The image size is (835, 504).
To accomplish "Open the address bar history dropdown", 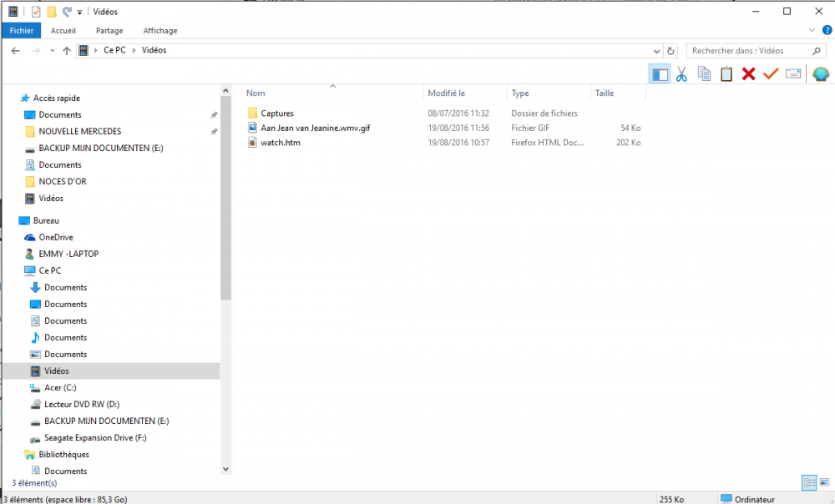I will point(656,51).
